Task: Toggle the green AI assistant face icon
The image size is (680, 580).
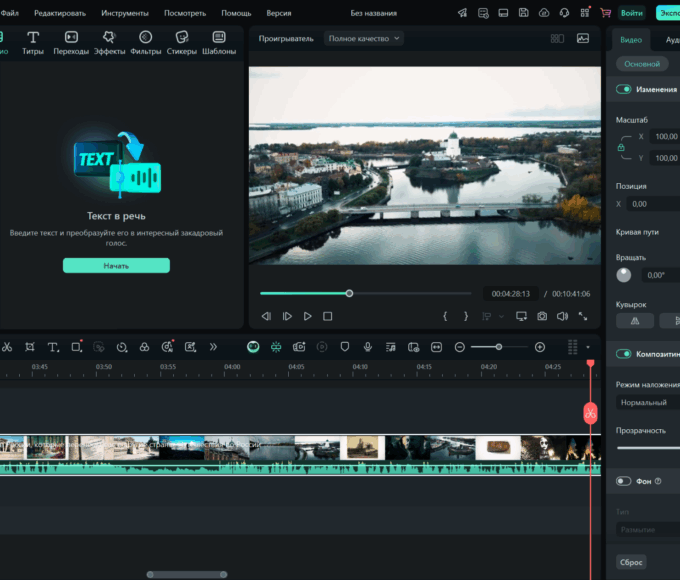Action: point(253,347)
